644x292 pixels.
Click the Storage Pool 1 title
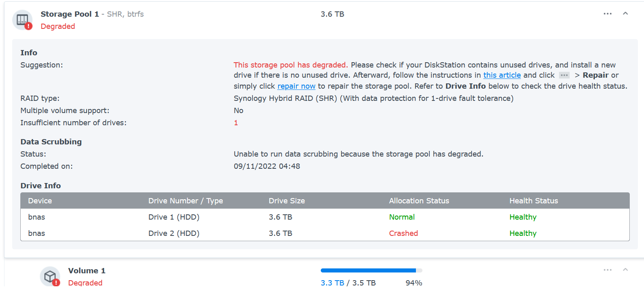click(70, 14)
